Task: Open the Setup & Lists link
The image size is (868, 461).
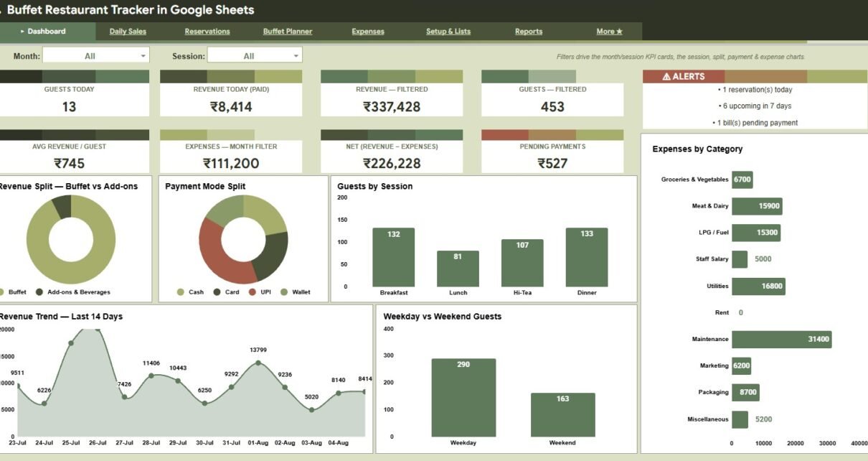Action: point(448,32)
